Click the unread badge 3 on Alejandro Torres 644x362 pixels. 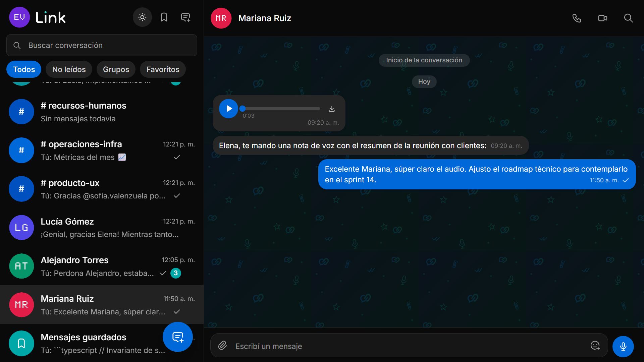click(x=176, y=273)
